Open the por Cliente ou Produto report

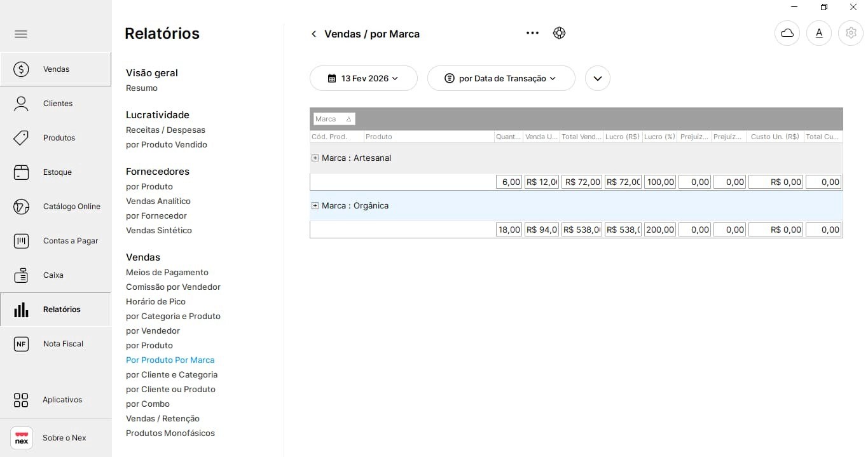coord(171,390)
